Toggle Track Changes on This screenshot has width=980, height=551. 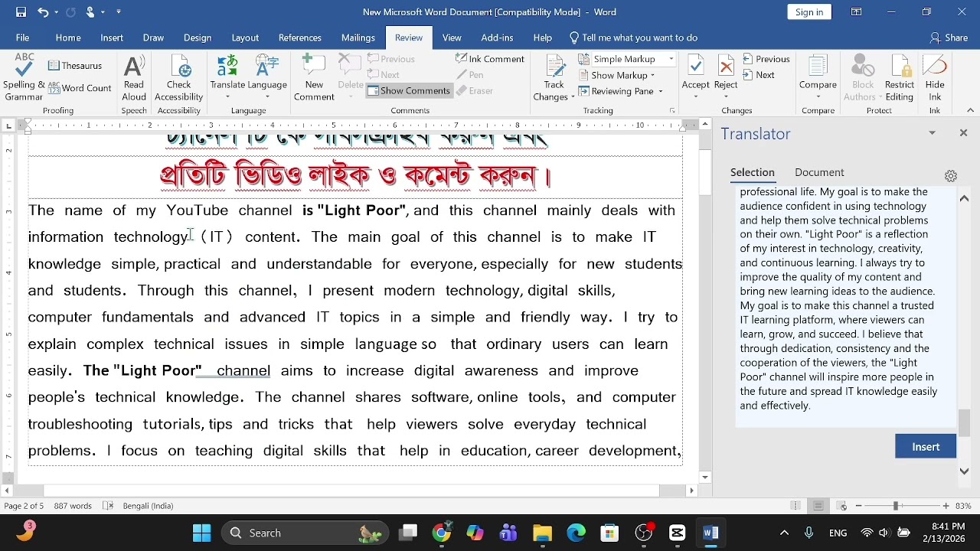click(x=554, y=70)
